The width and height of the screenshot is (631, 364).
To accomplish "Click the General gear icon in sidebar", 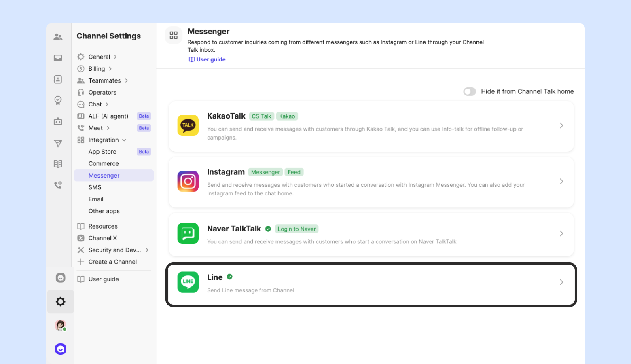I will pyautogui.click(x=81, y=57).
